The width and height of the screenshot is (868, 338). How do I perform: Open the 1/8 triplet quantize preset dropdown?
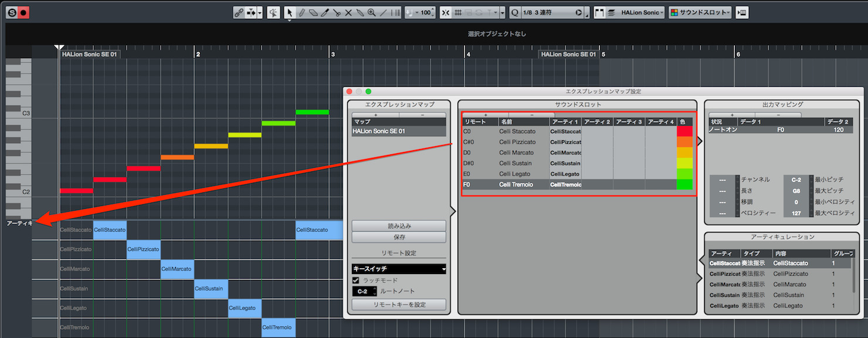tap(552, 12)
